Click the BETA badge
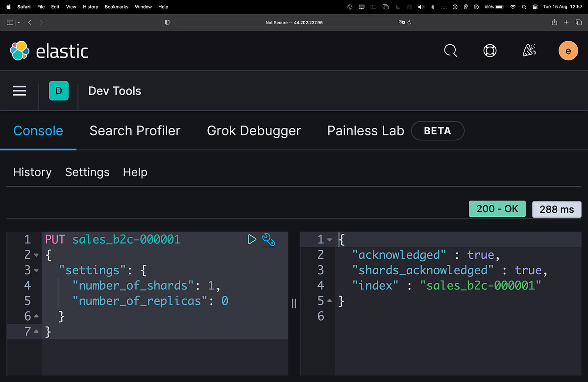Image resolution: width=588 pixels, height=382 pixels. (438, 131)
